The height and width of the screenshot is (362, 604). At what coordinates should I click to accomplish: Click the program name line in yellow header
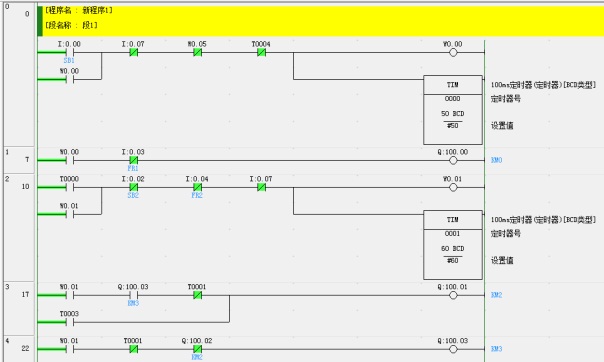point(79,10)
